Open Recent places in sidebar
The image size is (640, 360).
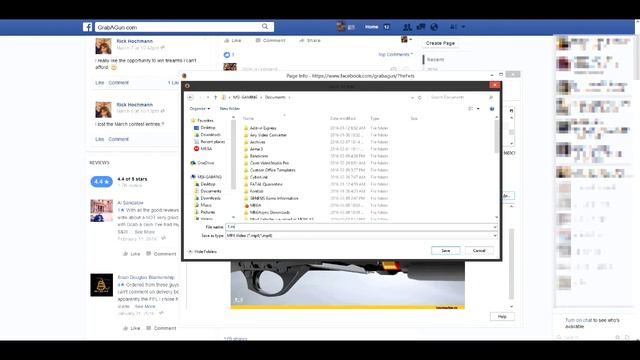[212, 142]
